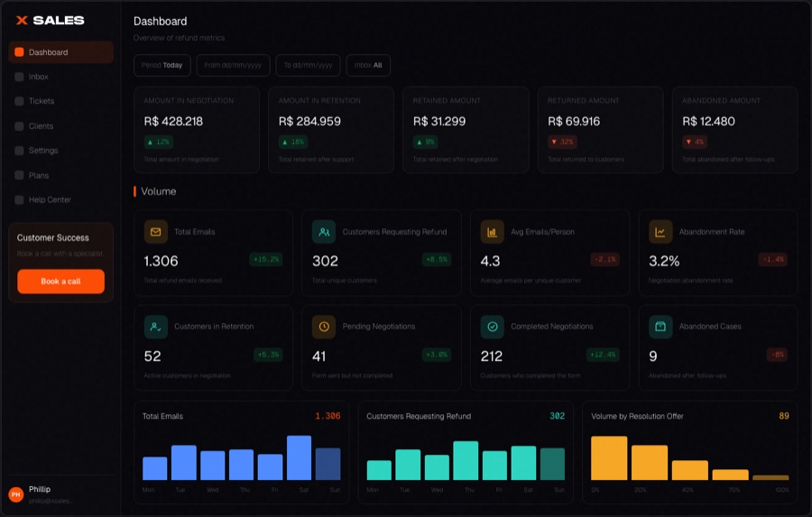Click the Volume section heading
The height and width of the screenshot is (517, 812).
click(x=159, y=191)
